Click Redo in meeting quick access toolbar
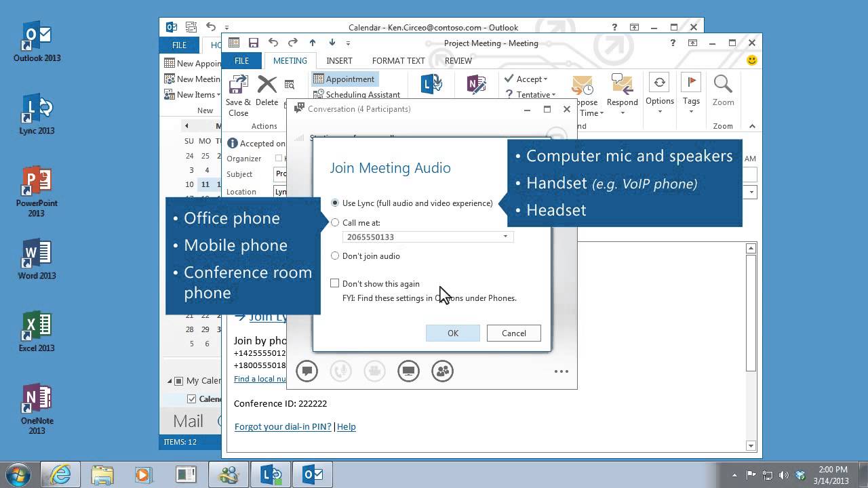 pyautogui.click(x=292, y=43)
